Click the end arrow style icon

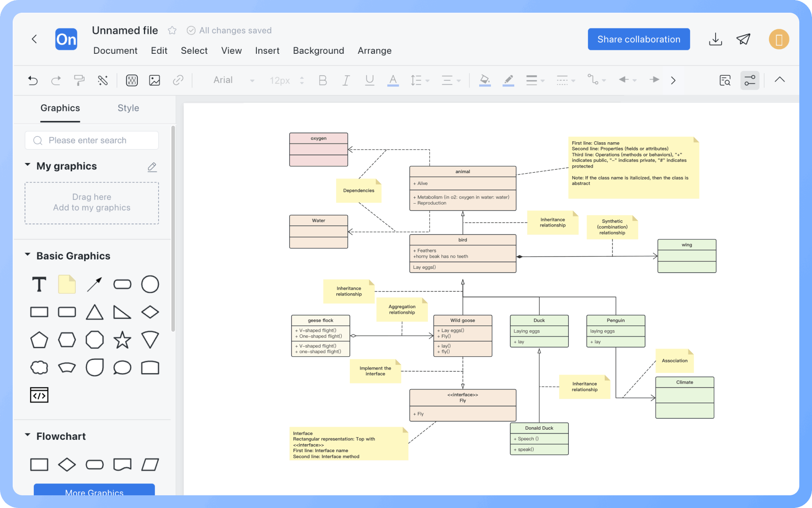click(x=654, y=80)
